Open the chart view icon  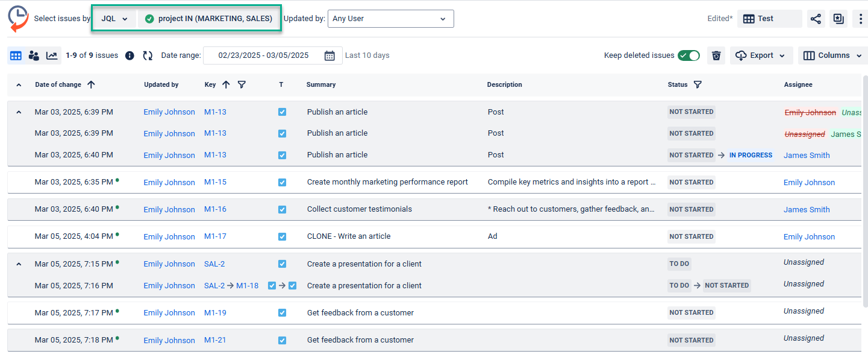[x=52, y=55]
